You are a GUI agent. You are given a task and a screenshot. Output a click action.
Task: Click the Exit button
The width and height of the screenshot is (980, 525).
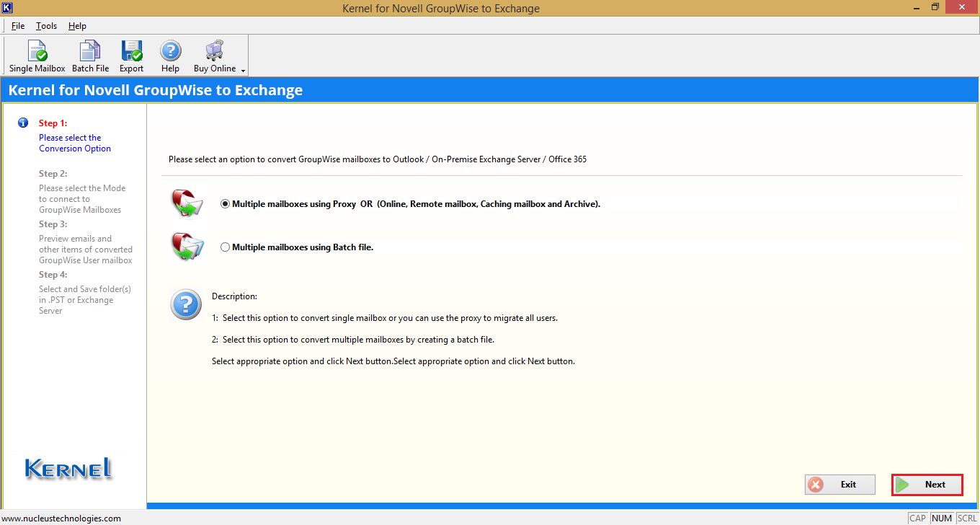(839, 485)
